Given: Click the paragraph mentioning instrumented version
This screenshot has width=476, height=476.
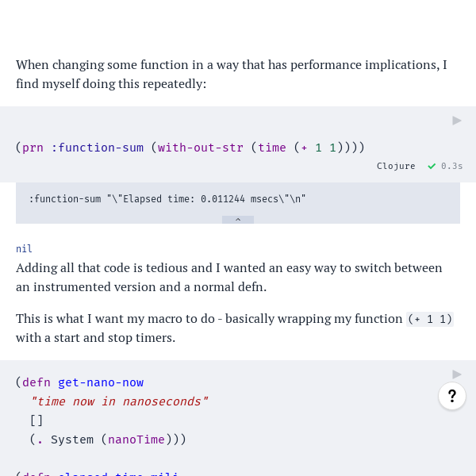Looking at the screenshot, I should [x=229, y=277].
